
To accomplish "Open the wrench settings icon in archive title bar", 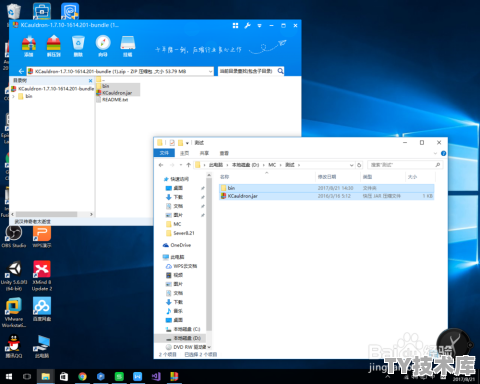I will [x=247, y=25].
